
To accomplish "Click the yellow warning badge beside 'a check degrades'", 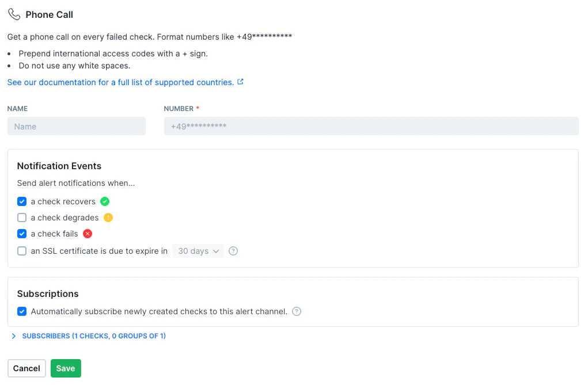I will pyautogui.click(x=108, y=218).
